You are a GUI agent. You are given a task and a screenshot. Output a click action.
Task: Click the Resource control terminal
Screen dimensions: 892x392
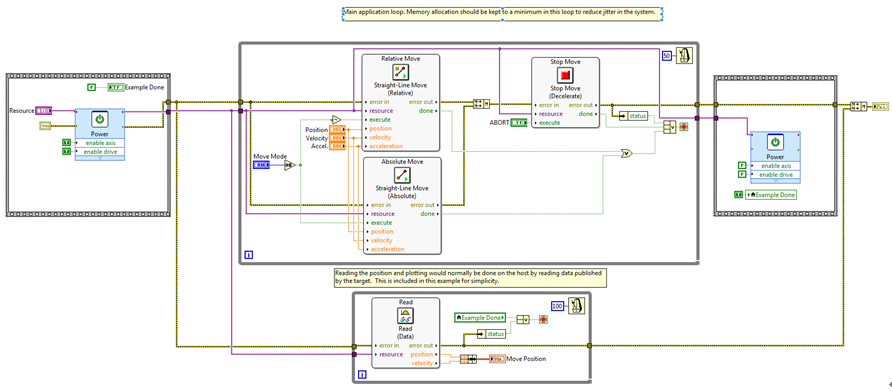43,110
